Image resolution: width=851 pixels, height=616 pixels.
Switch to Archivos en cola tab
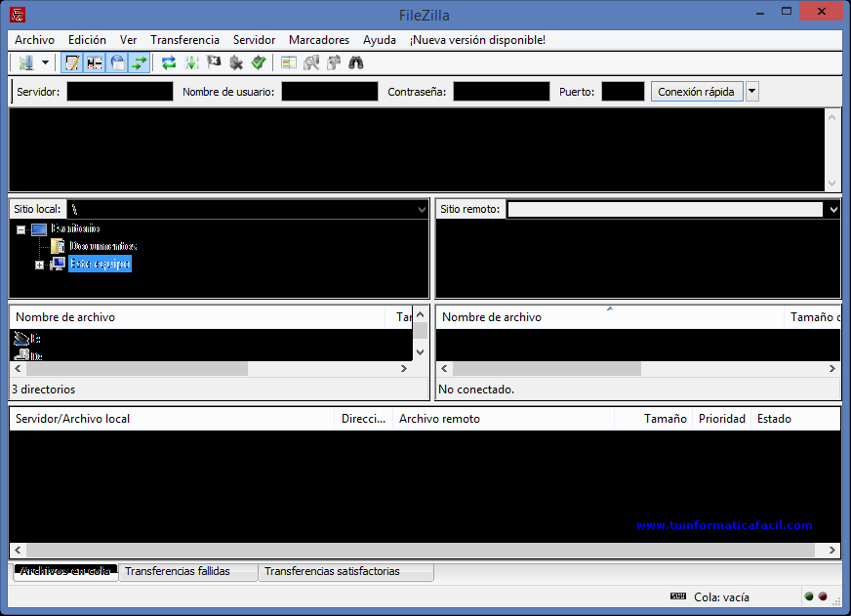click(x=65, y=571)
